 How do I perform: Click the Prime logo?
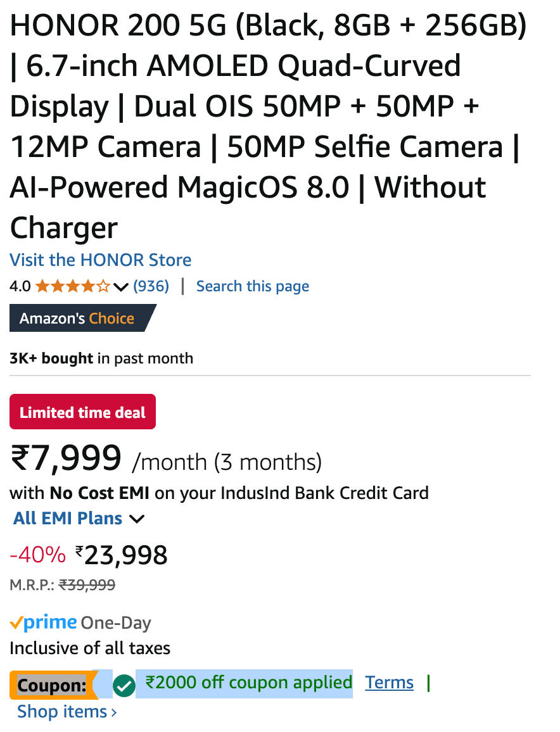click(x=43, y=622)
